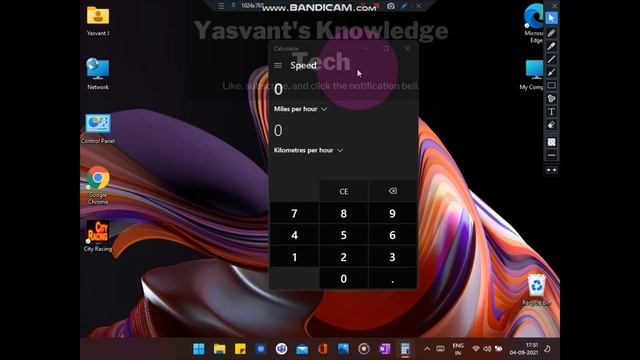The width and height of the screenshot is (640, 360).
Task: Select the Bandicam cursor selection tool
Action: (x=551, y=18)
